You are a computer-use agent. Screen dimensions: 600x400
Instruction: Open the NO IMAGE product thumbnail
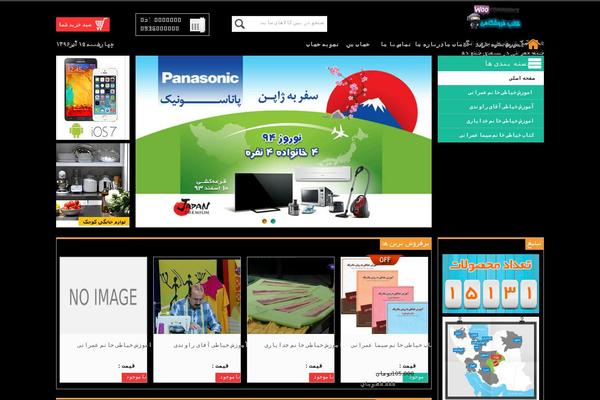[103, 296]
